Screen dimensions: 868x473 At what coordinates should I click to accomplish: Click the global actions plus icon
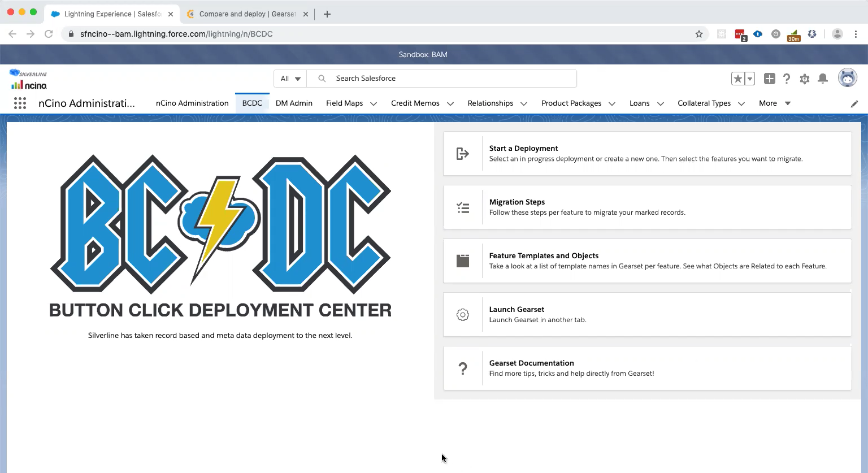click(769, 79)
